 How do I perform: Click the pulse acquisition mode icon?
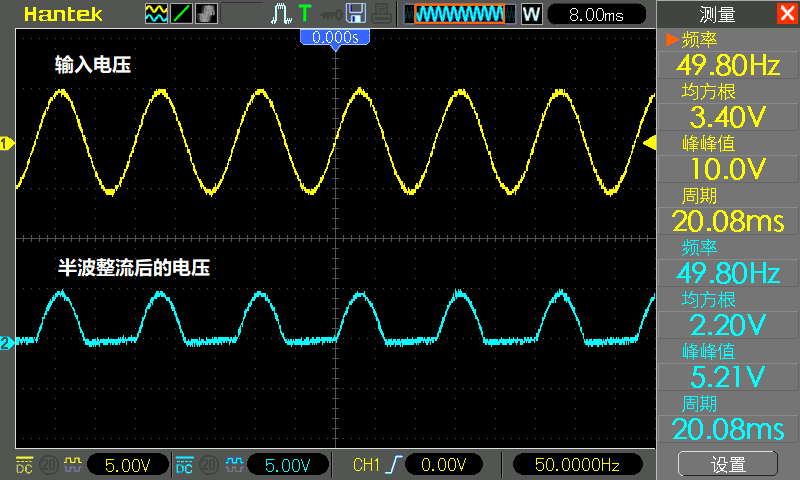click(x=280, y=14)
